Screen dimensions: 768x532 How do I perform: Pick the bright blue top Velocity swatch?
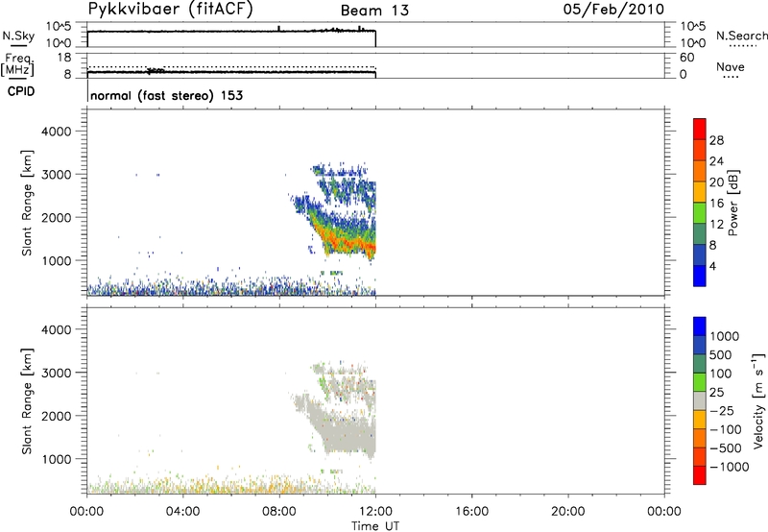(700, 326)
